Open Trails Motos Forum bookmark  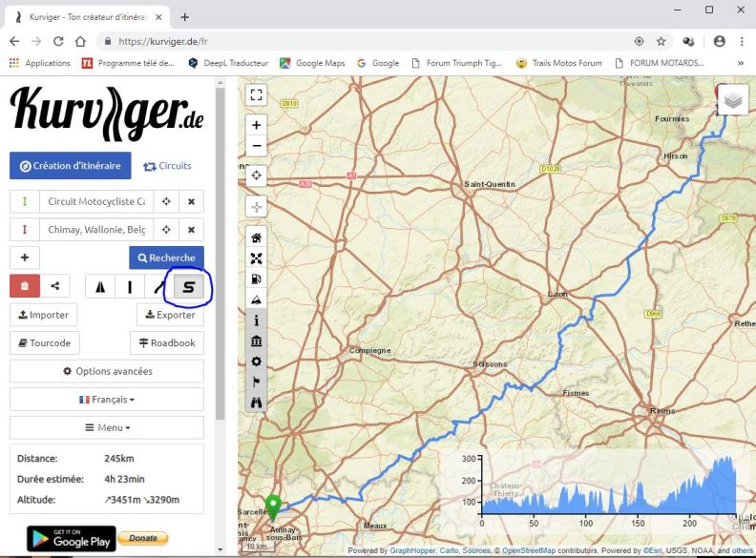click(x=558, y=63)
